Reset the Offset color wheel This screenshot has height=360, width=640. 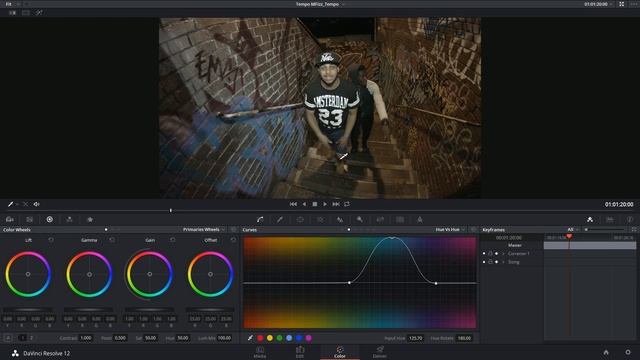pos(233,240)
